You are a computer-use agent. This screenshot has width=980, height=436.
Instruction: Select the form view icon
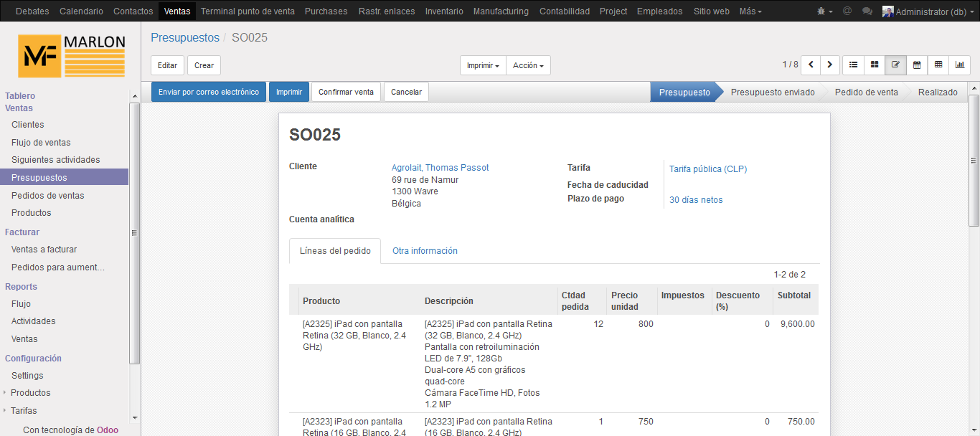point(895,65)
